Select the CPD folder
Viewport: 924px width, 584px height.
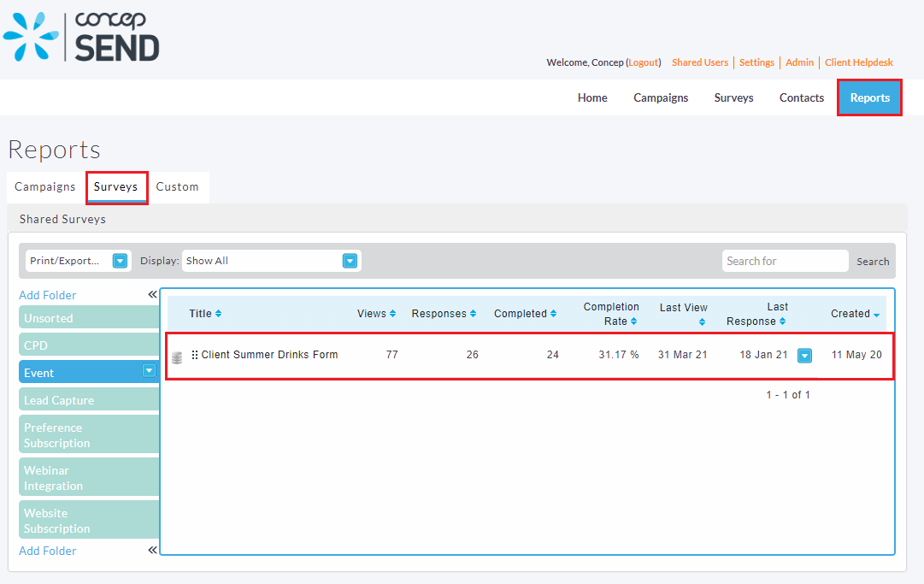(89, 345)
